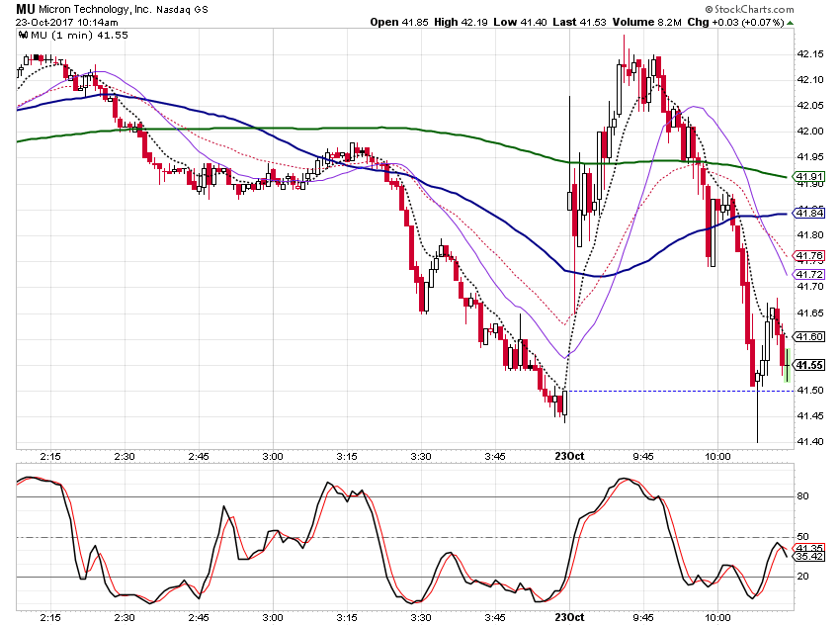Click the 41.65 price axis label

(x=810, y=313)
